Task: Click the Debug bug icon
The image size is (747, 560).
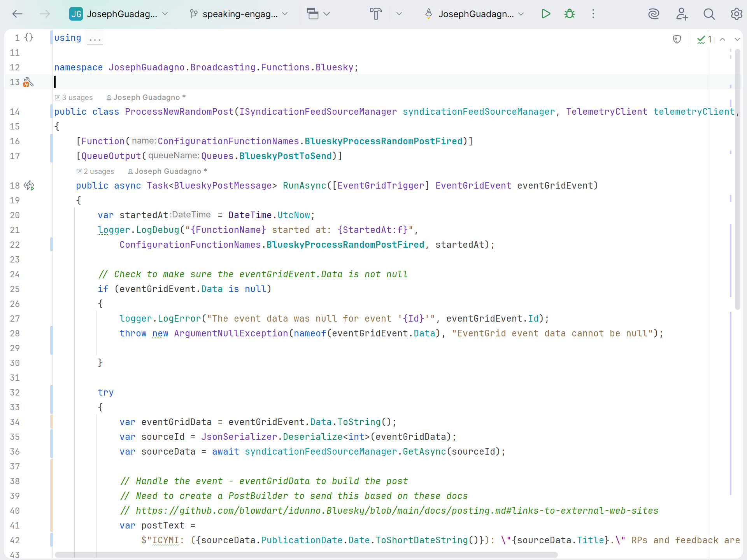Action: [570, 14]
